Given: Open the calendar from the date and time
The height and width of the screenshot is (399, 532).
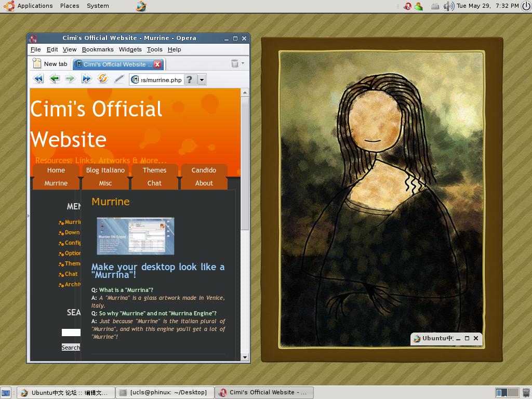Looking at the screenshot, I should tap(487, 6).
